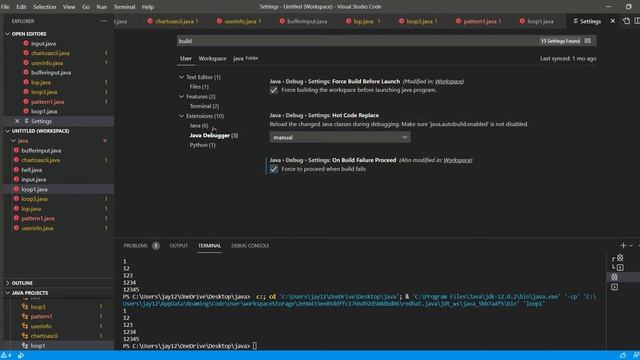Collapse the Open Editors section
Image resolution: width=640 pixels, height=360 pixels.
pos(7,34)
